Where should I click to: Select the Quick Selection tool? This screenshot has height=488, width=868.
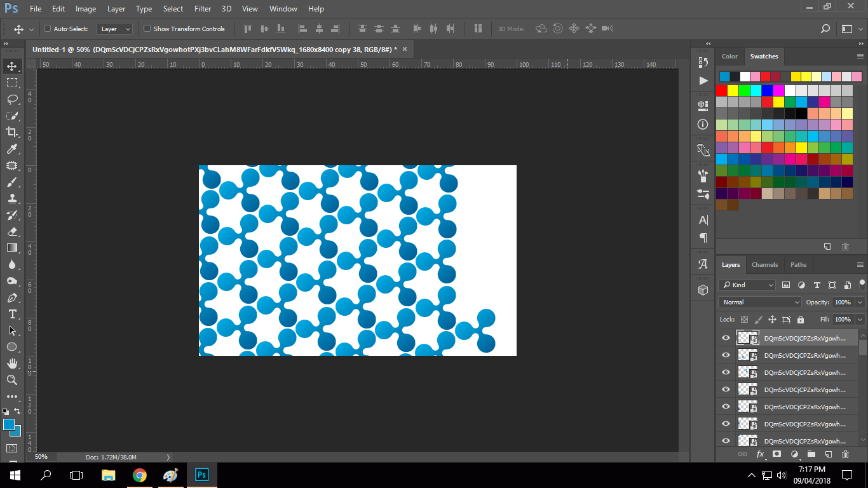[x=12, y=116]
